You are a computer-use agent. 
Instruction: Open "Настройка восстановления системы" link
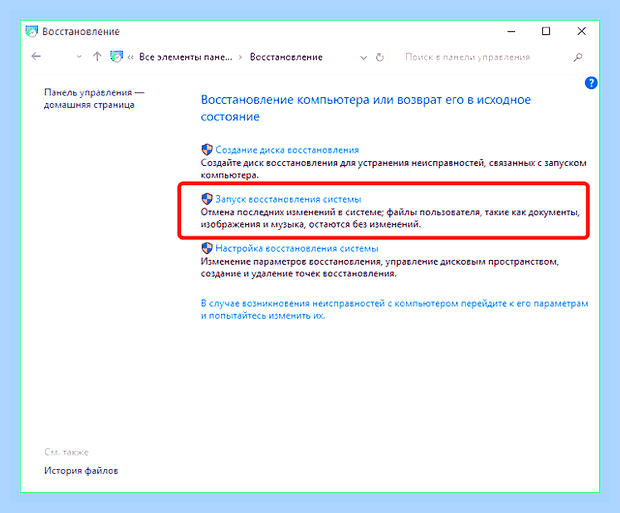[297, 248]
